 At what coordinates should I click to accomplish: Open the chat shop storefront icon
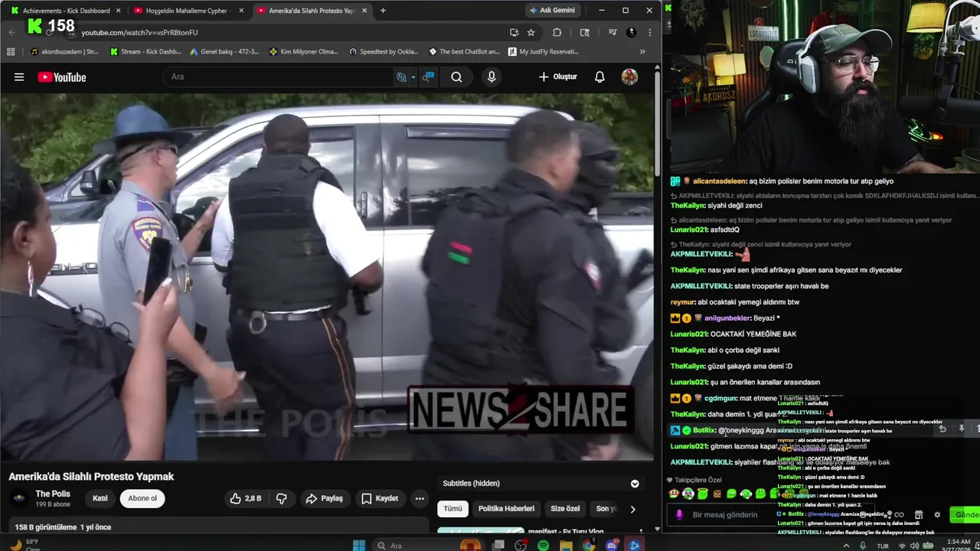tap(919, 514)
